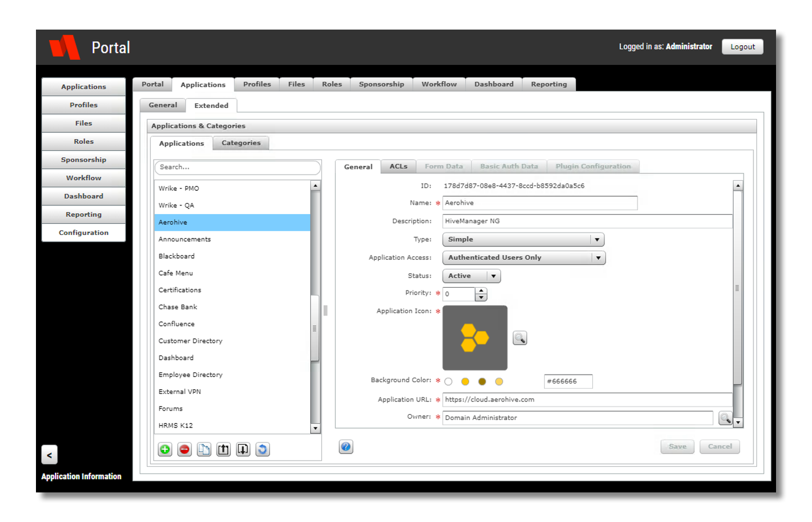This screenshot has height=522, width=812.
Task: Import applications with the download arrow icon
Action: pos(243,449)
